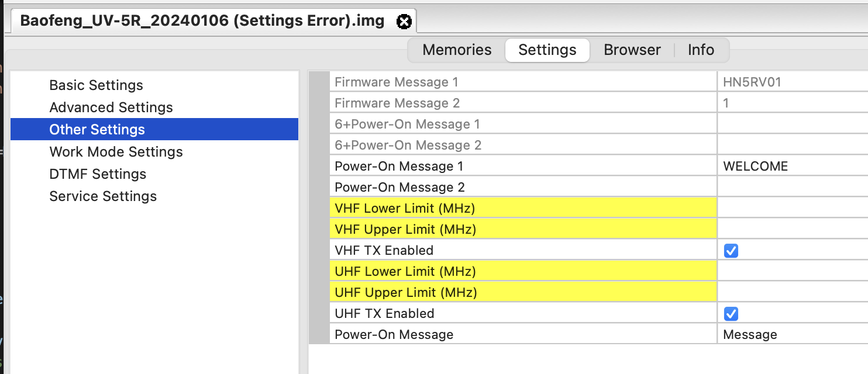Open the Browser tab
The width and height of the screenshot is (868, 374).
(x=632, y=50)
